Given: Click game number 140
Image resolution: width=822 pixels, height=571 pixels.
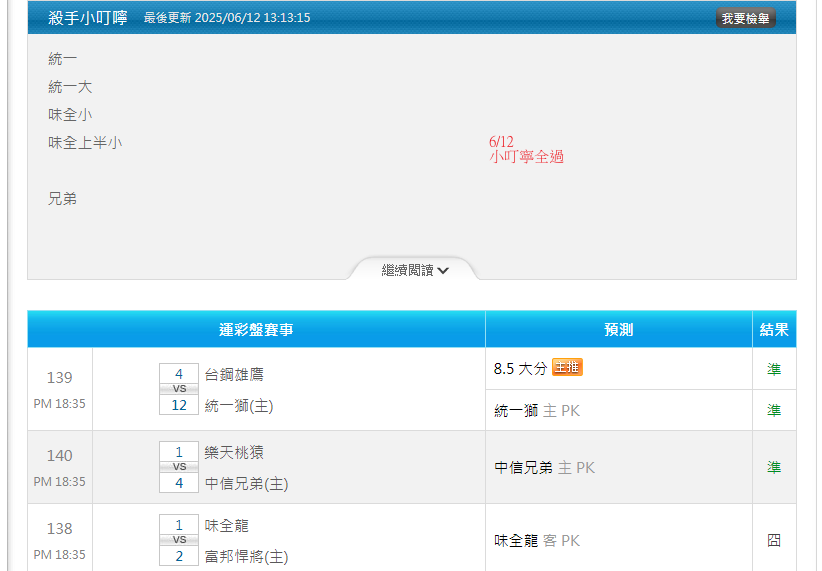Looking at the screenshot, I should point(59,456).
